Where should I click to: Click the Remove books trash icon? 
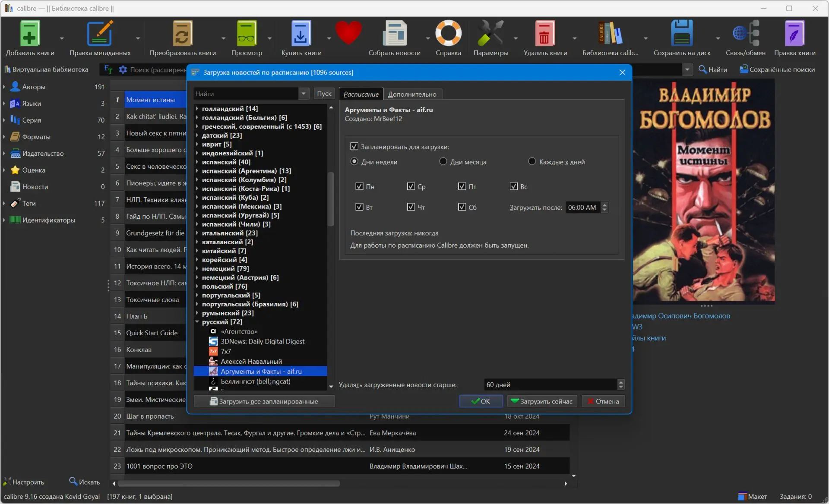point(544,34)
